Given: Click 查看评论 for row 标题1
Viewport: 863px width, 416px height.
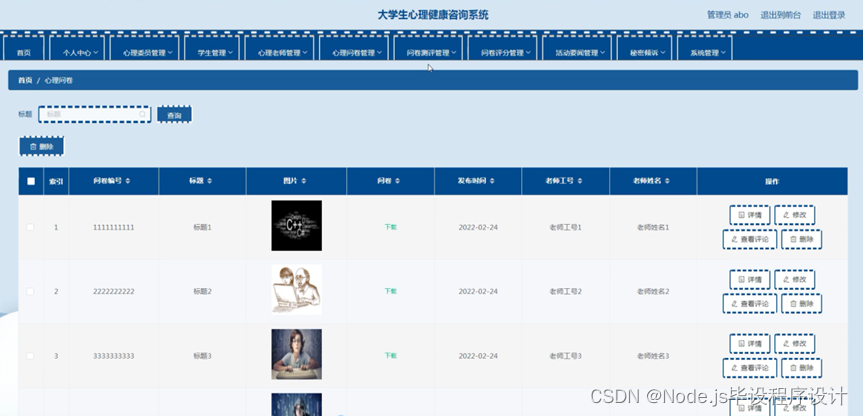Looking at the screenshot, I should click(x=749, y=239).
